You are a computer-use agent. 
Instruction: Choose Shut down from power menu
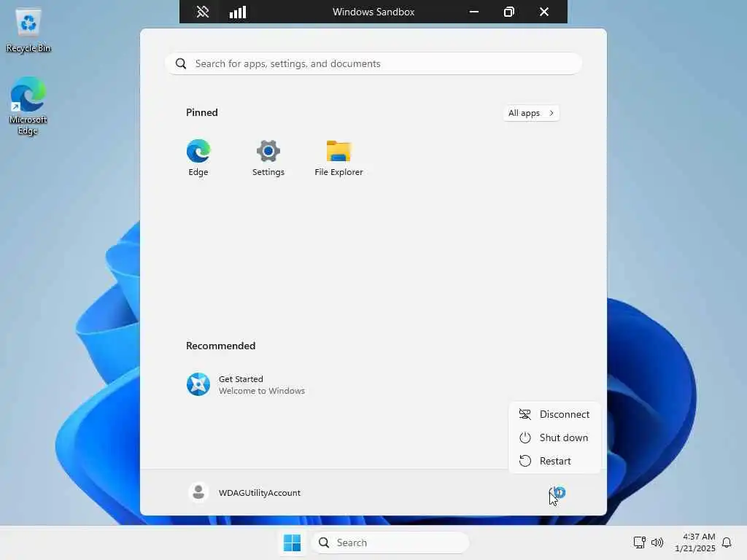coord(554,437)
